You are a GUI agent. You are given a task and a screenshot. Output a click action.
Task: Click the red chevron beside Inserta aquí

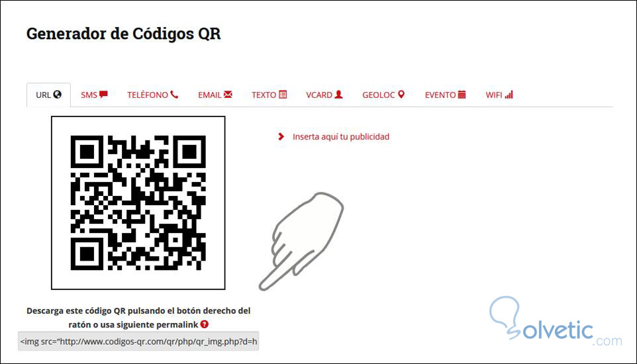[281, 136]
